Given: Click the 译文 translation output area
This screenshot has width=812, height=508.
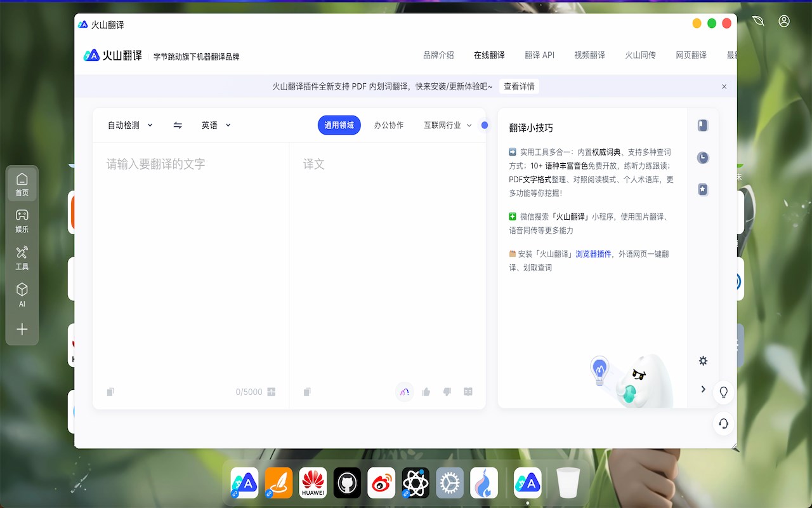Looking at the screenshot, I should click(388, 264).
